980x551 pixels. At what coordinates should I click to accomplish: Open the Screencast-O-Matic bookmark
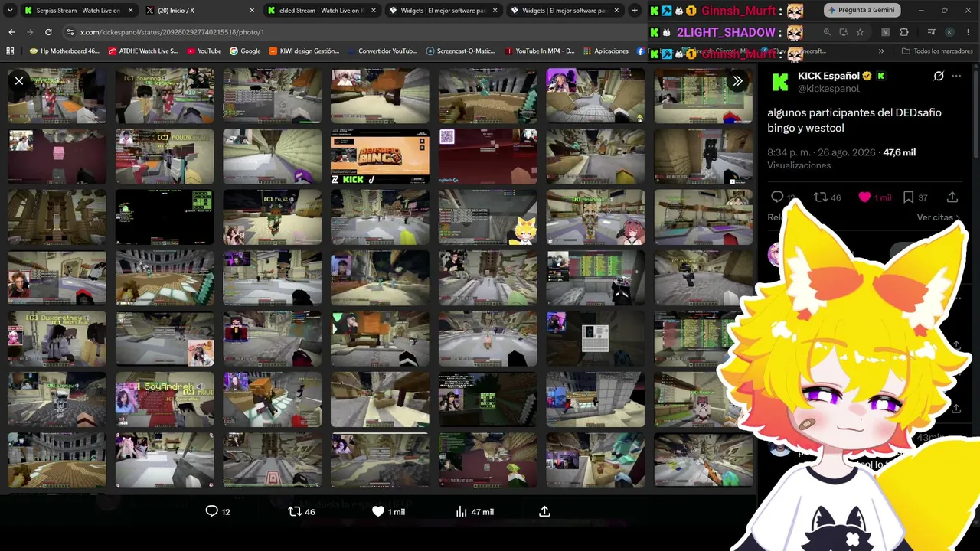tap(461, 51)
